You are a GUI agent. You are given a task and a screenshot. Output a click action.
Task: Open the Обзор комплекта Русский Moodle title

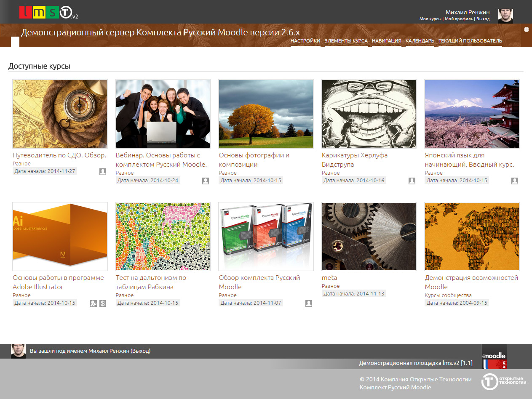259,282
